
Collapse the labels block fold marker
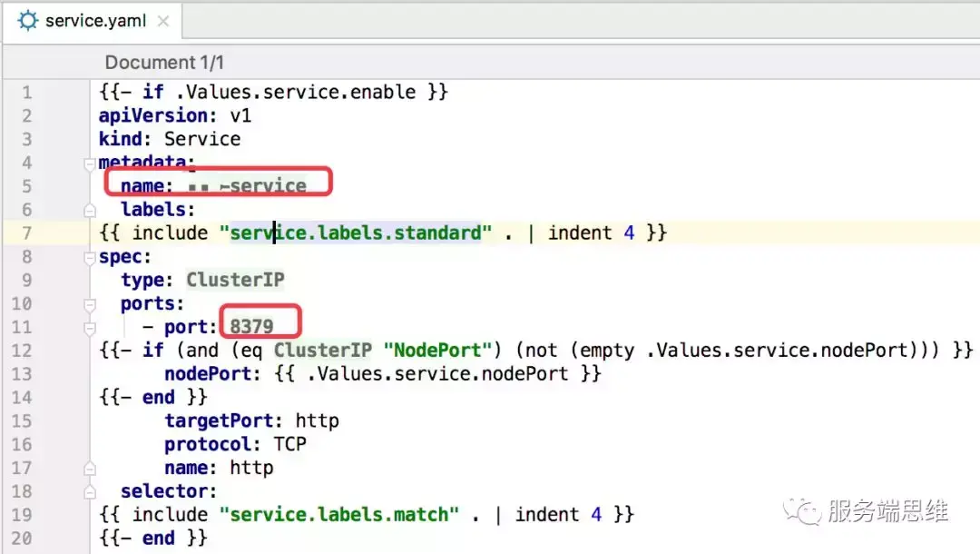pos(90,210)
